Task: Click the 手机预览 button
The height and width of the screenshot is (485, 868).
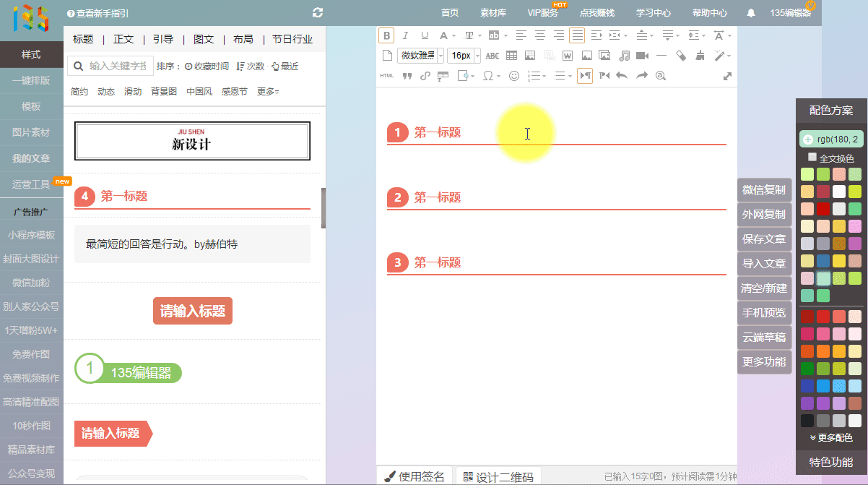Action: tap(763, 313)
